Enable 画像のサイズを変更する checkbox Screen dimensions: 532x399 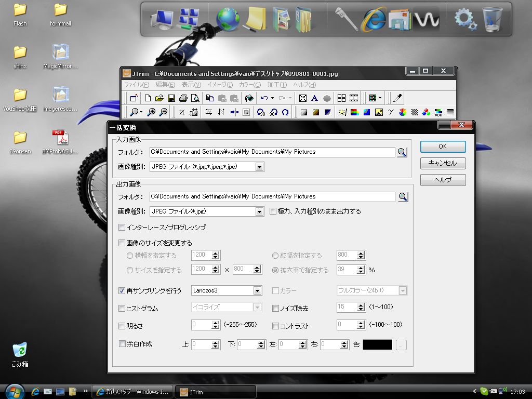tap(122, 243)
